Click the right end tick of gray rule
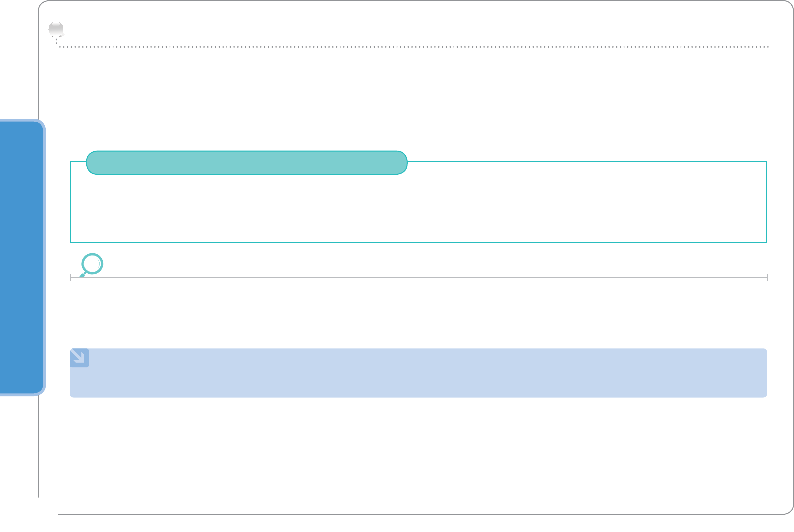The image size is (794, 532). [x=767, y=278]
